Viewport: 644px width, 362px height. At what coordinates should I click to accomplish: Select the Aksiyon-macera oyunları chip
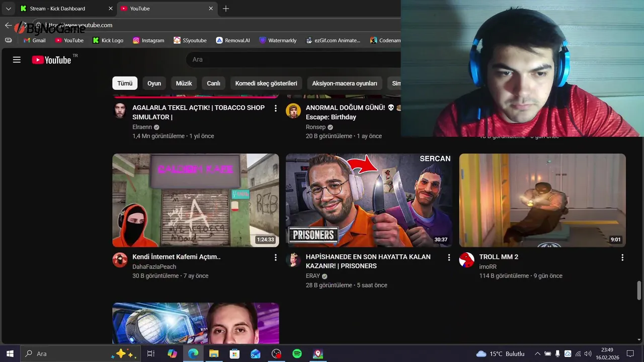(345, 83)
